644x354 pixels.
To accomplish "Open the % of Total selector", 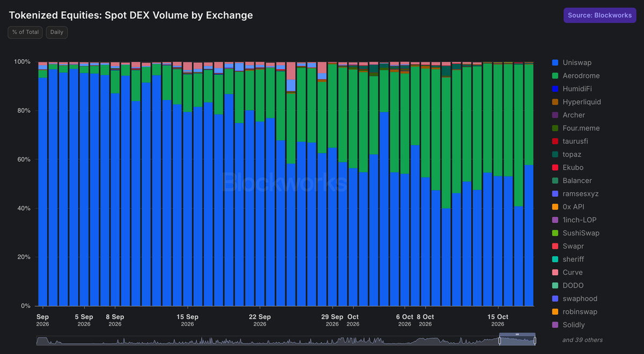I will click(25, 32).
